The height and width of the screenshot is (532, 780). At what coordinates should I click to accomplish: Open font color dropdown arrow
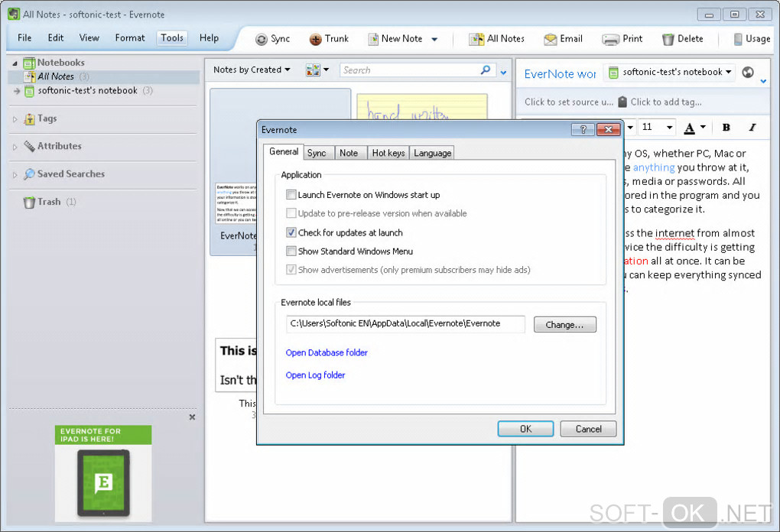tap(703, 128)
